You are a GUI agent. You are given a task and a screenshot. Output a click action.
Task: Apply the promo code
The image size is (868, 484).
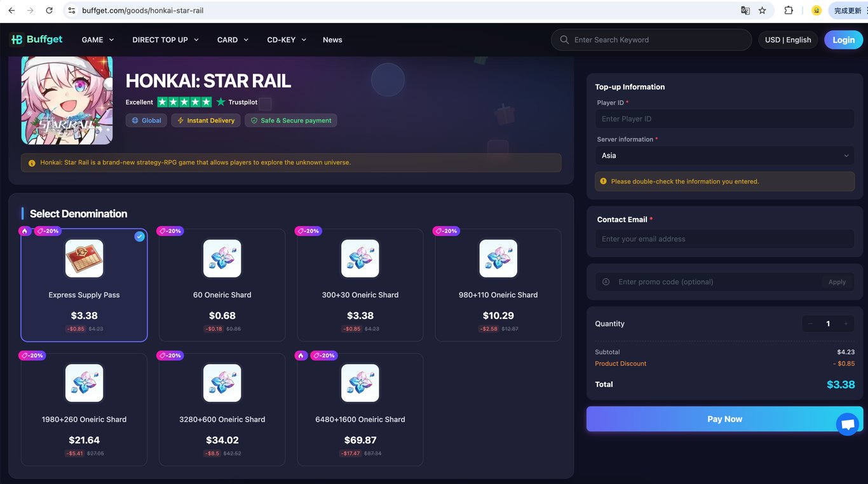(x=837, y=282)
